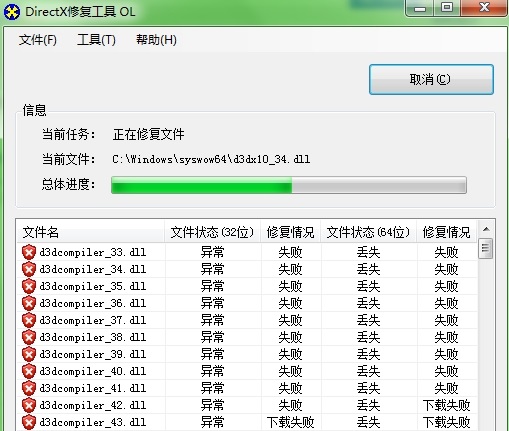
Task: Click 异常 status of d3dcompiler_33.dll
Action: (212, 252)
